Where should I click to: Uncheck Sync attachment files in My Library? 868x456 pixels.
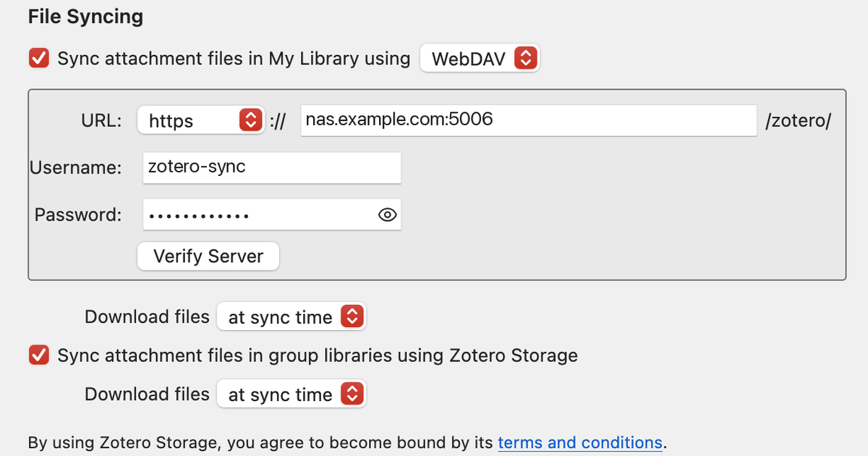pyautogui.click(x=39, y=58)
